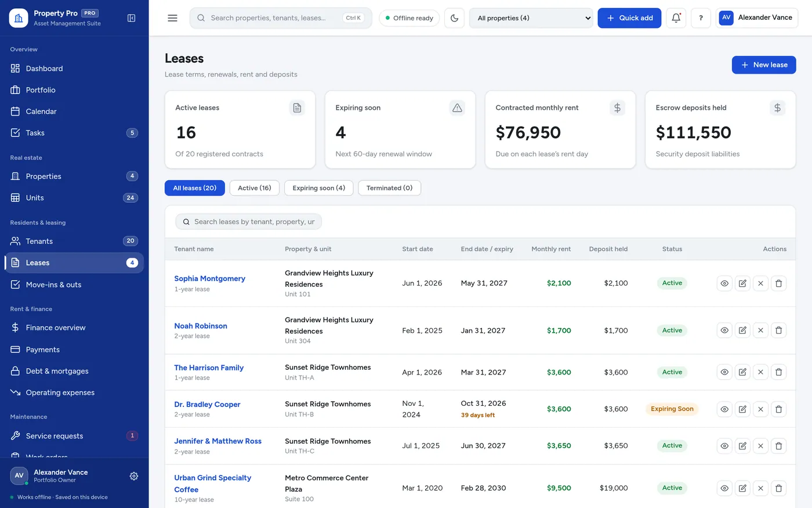812x508 pixels.
Task: View Sophia Montgomery lease details
Action: (724, 283)
